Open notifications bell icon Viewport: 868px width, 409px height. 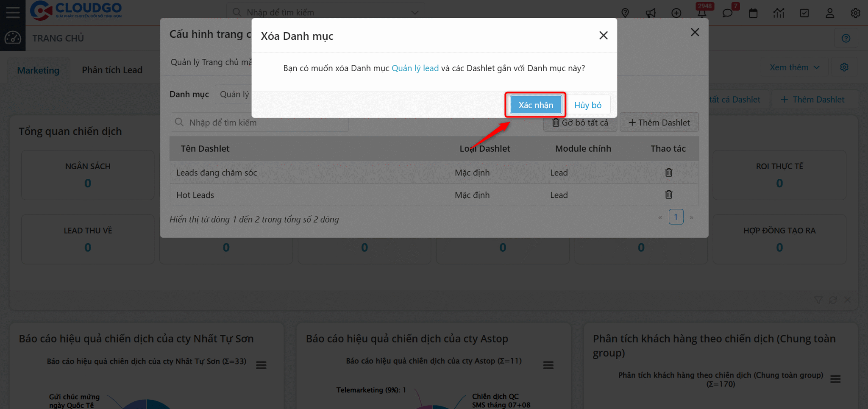pos(702,13)
